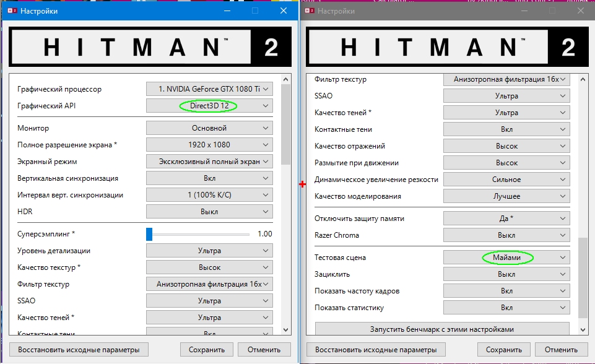Click the HITMAN 2 banner in right window
Viewport: 595px width, 364px height.
[448, 46]
